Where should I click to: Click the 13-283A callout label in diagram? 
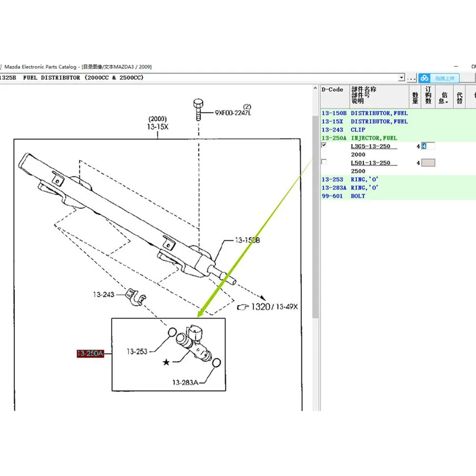(185, 382)
